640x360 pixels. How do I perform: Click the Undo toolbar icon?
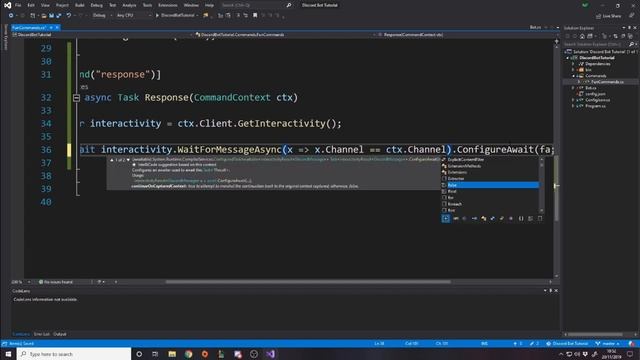coord(69,16)
